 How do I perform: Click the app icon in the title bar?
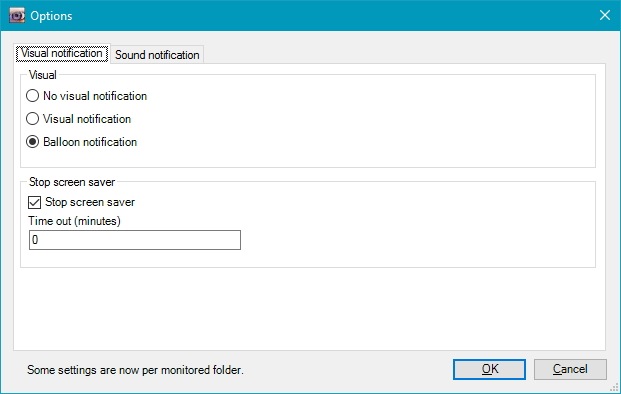click(x=17, y=15)
